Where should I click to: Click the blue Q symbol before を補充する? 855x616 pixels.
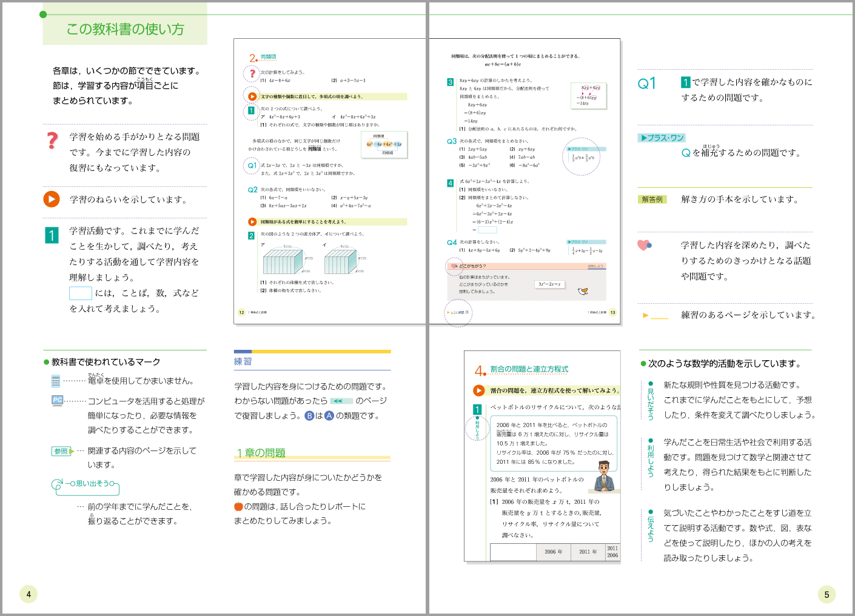click(x=686, y=153)
